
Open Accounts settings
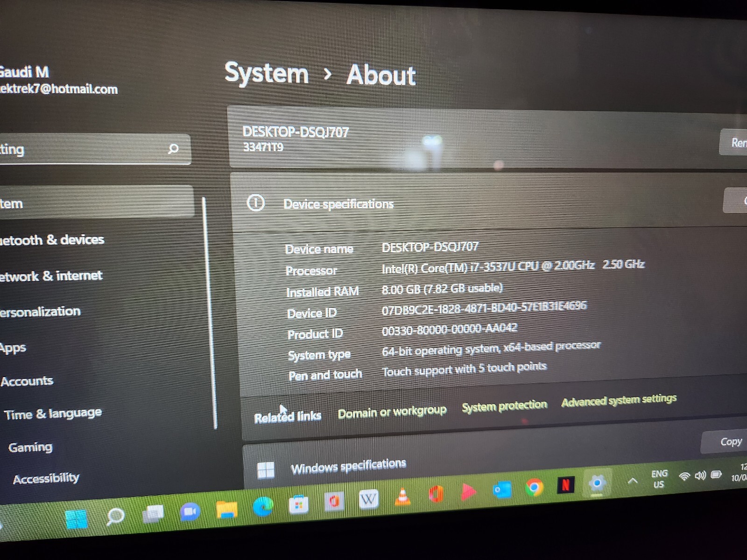click(27, 381)
